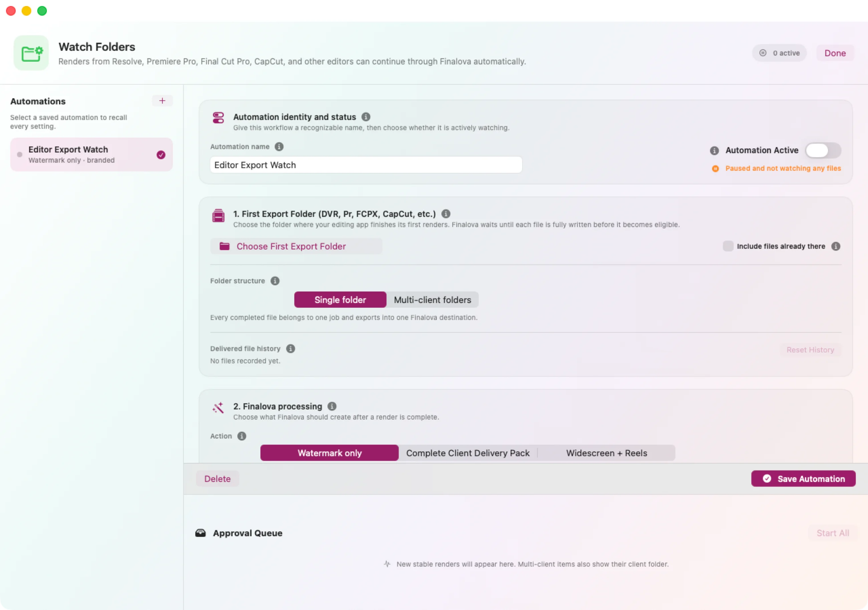The image size is (868, 610).
Task: Click the Automations sidebar heading
Action: 38,101
